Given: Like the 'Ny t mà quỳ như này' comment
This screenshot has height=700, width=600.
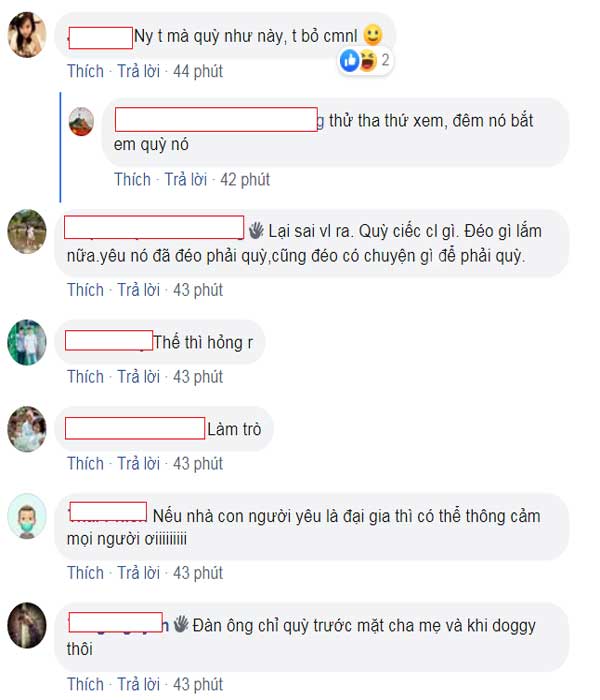Looking at the screenshot, I should (85, 71).
